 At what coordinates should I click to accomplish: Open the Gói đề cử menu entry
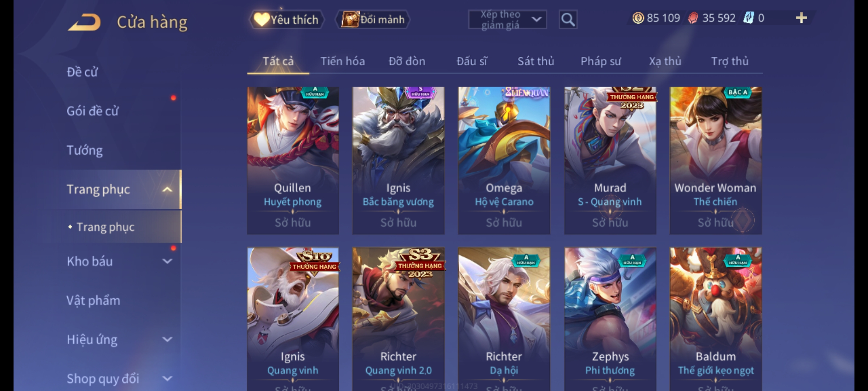(93, 111)
